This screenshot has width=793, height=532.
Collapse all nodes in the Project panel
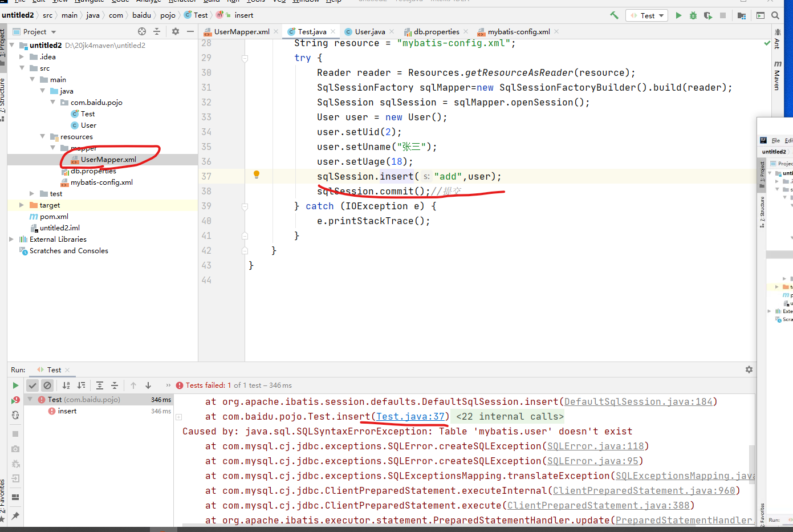157,31
